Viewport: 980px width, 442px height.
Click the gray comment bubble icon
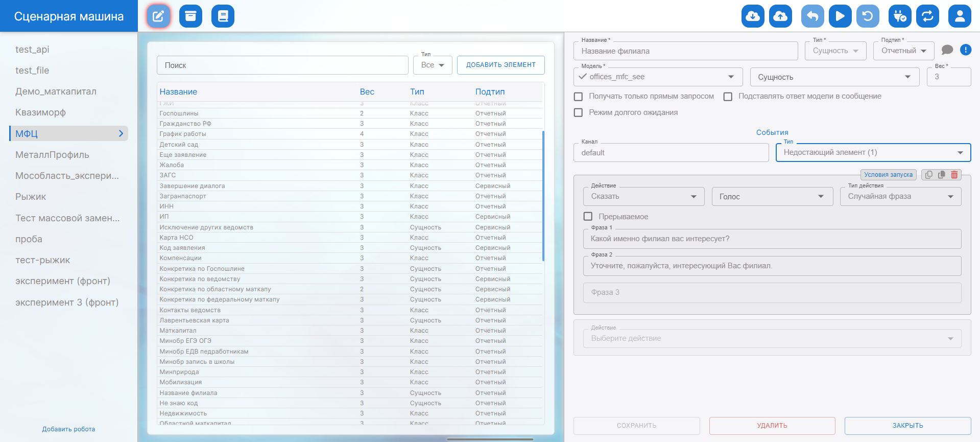coord(947,50)
